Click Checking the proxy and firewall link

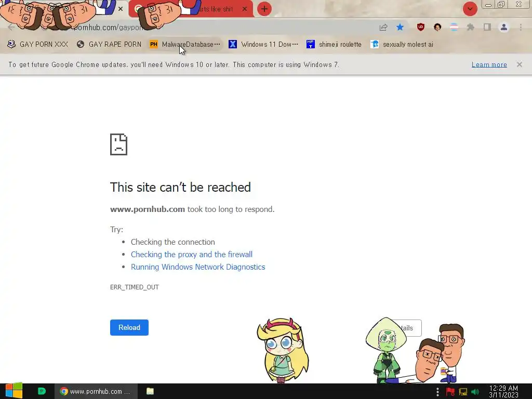(192, 255)
